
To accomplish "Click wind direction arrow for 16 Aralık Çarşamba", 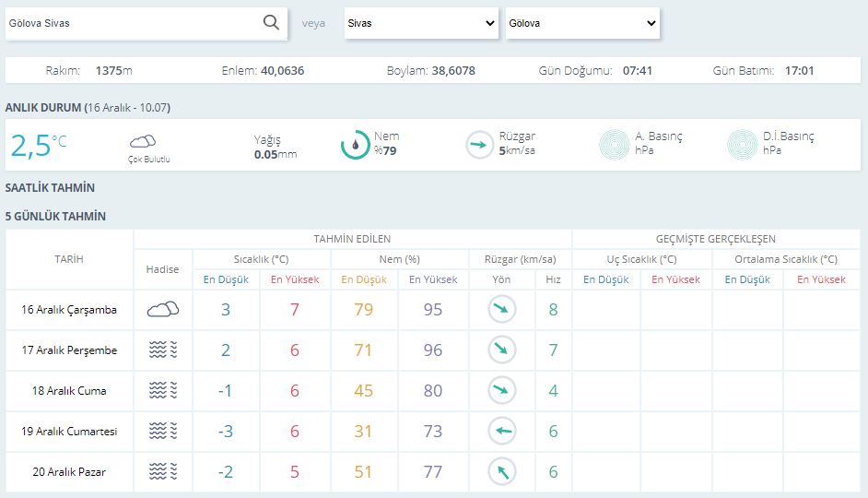I will click(x=501, y=310).
